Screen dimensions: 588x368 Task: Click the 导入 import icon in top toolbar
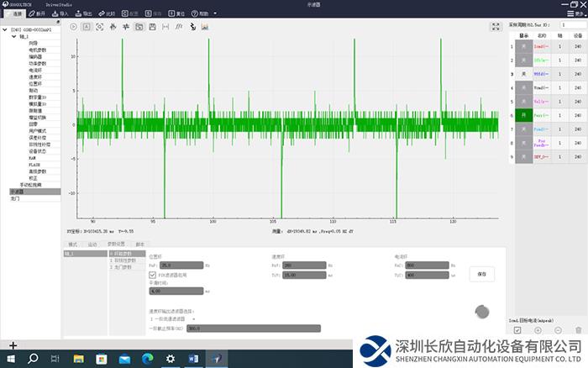(60, 14)
